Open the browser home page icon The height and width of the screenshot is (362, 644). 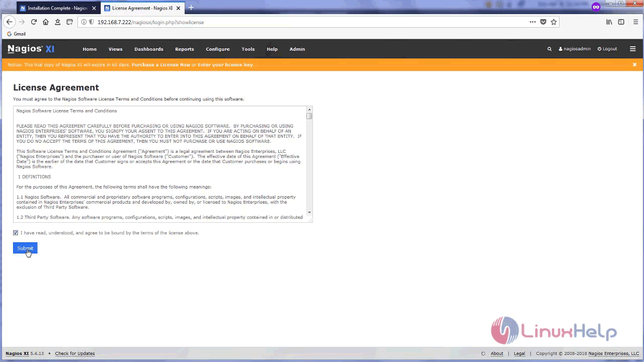click(46, 22)
